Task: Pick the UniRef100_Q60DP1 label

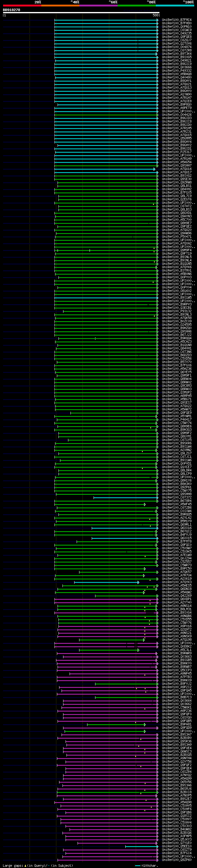Action: tap(177, 599)
